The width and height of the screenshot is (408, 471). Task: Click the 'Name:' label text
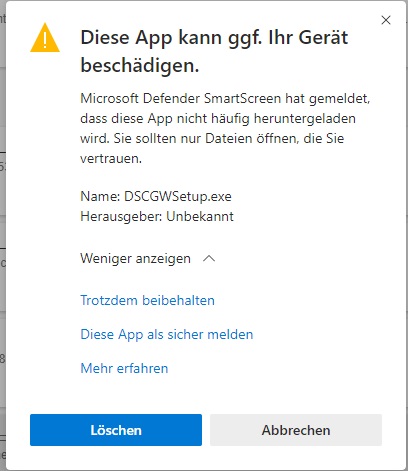click(100, 196)
